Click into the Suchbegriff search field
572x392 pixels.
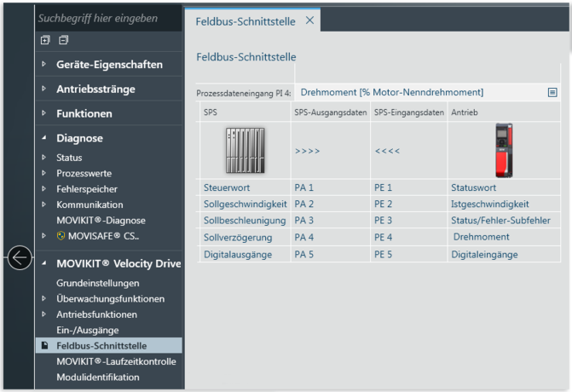coord(107,18)
